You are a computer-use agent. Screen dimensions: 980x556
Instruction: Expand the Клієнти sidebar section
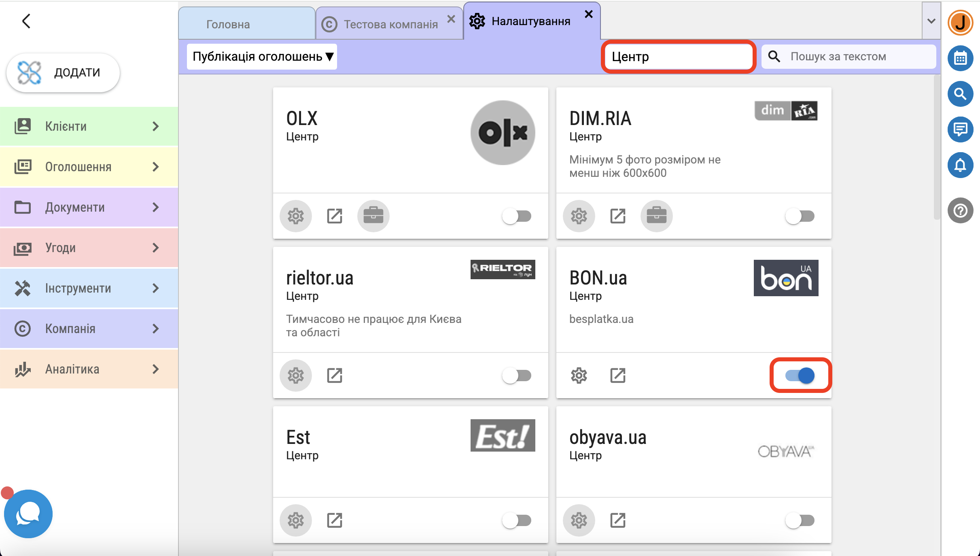point(89,126)
